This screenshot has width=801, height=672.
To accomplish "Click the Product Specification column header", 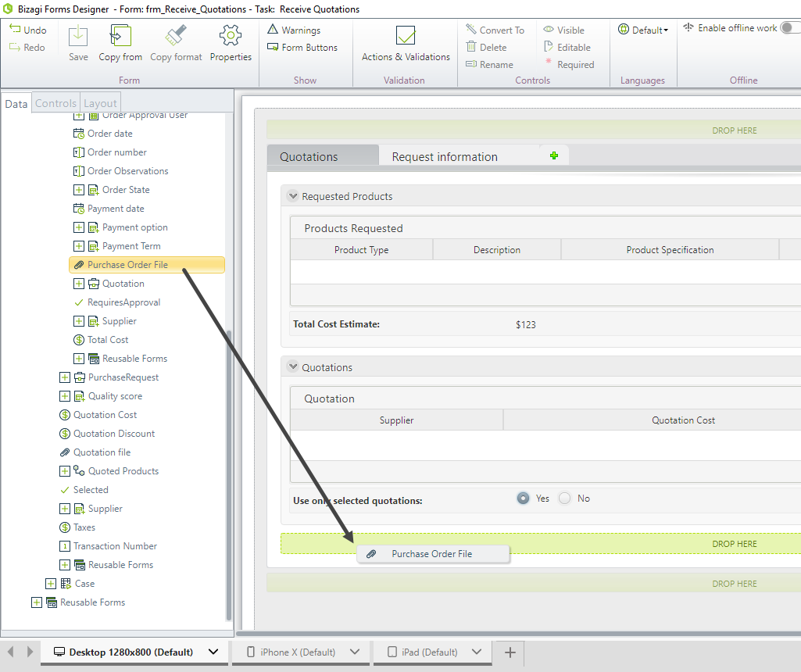I will tap(670, 250).
